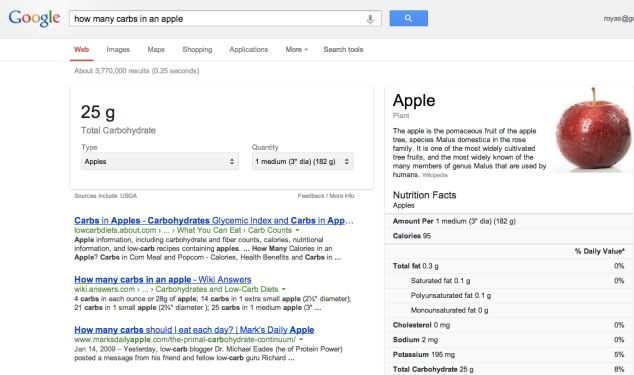This screenshot has height=375, width=634.
Task: Open Search tools options
Action: coord(343,49)
